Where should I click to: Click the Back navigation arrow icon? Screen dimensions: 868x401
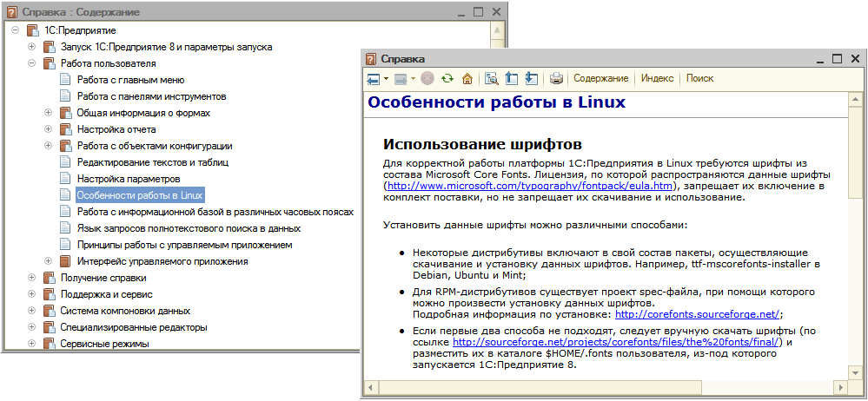(372, 79)
